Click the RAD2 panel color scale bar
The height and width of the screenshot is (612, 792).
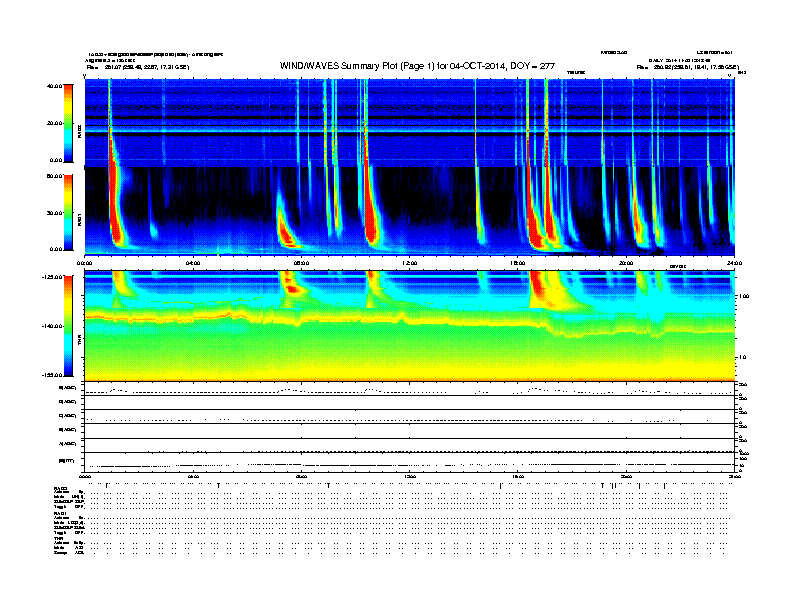(x=68, y=123)
